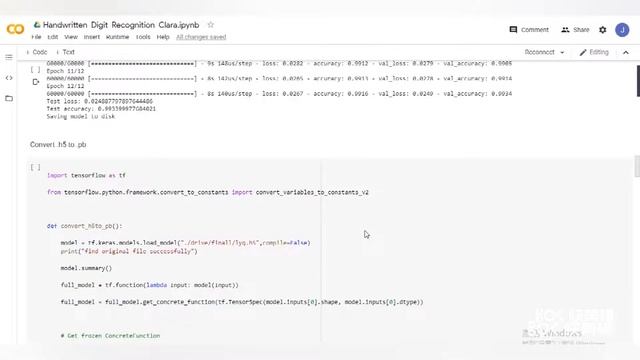Click the 'Saving model to disk' output line

point(80,116)
